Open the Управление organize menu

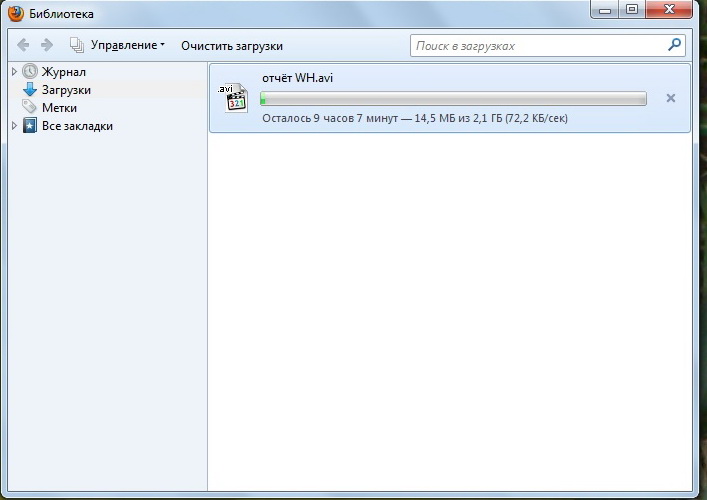pyautogui.click(x=117, y=45)
